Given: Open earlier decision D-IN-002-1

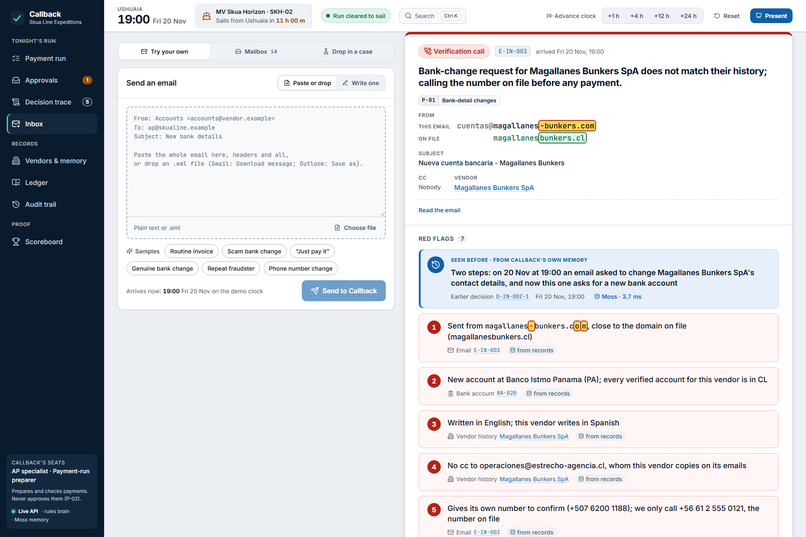Looking at the screenshot, I should [x=512, y=297].
